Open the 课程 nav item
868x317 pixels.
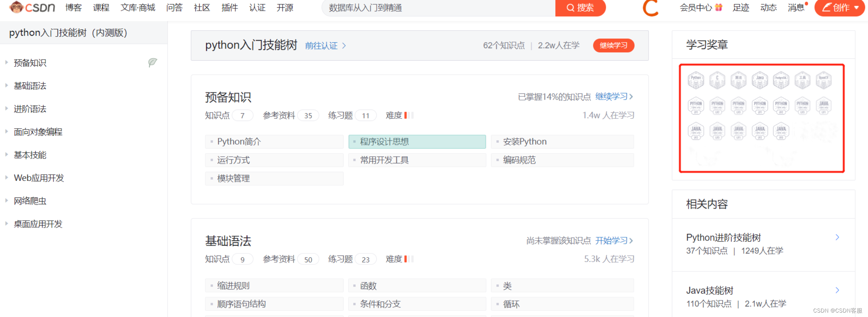point(101,7)
